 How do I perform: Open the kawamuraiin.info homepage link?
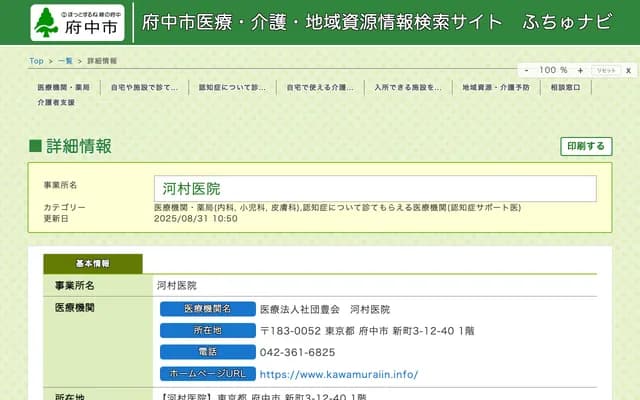point(338,374)
